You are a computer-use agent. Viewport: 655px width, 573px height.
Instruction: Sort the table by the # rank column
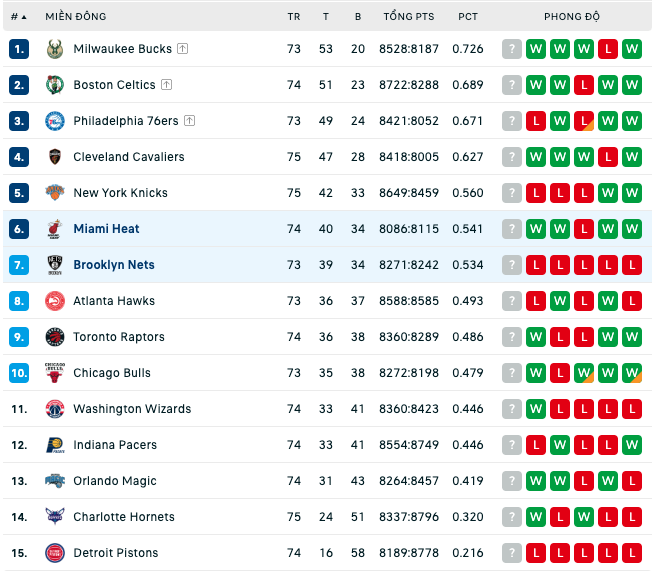point(18,17)
